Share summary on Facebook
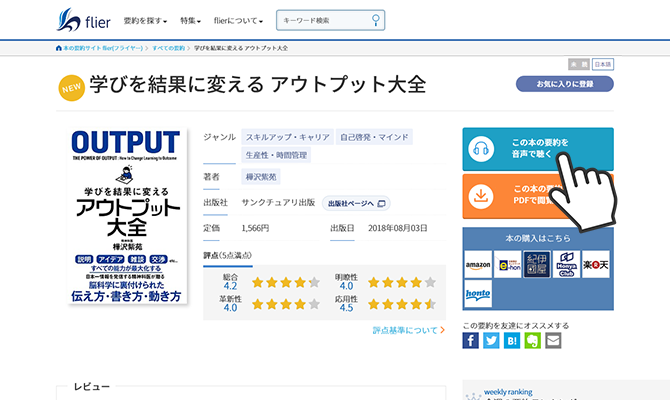The height and width of the screenshot is (400, 670). (470, 341)
